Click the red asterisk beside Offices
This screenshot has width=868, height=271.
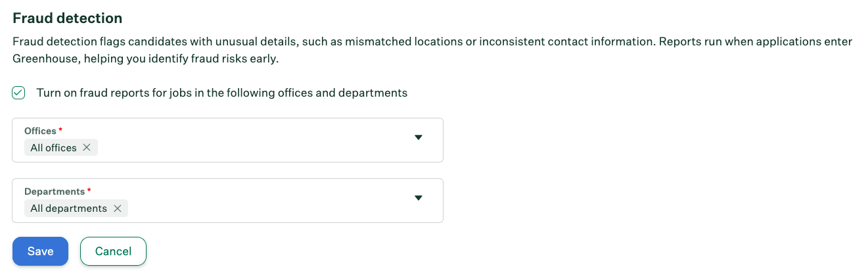[60, 131]
